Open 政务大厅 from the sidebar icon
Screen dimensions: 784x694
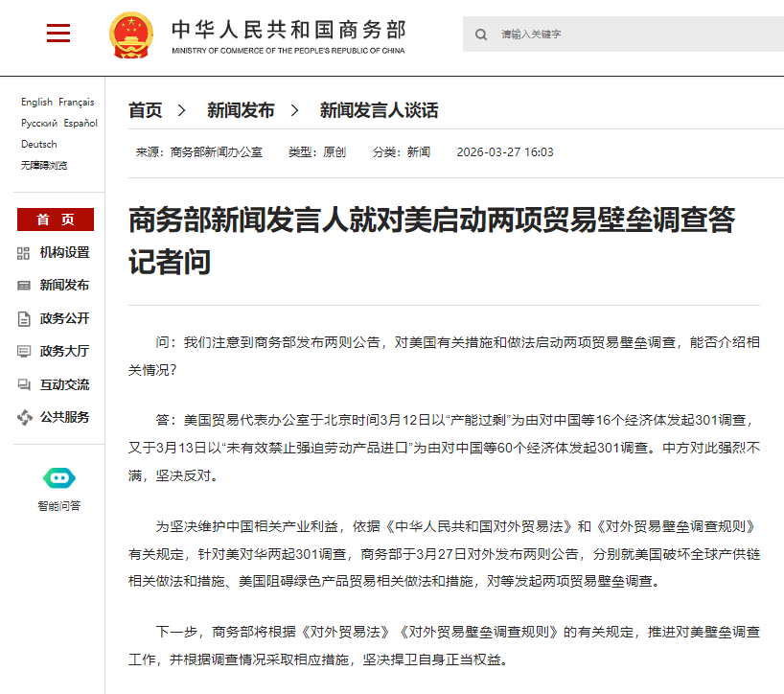click(24, 352)
